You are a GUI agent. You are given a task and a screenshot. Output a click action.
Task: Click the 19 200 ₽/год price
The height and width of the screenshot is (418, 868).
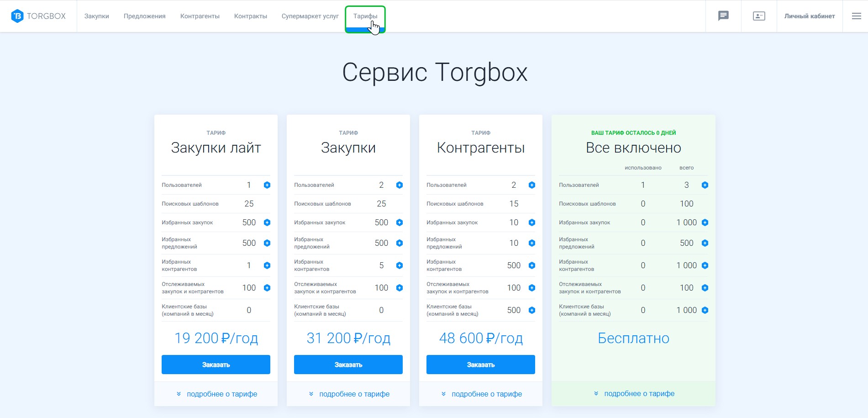[x=216, y=338]
